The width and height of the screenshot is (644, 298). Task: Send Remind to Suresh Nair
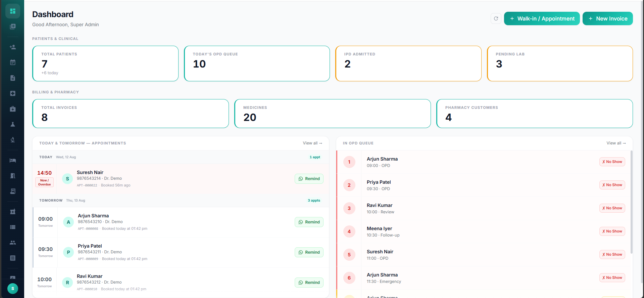pos(309,179)
